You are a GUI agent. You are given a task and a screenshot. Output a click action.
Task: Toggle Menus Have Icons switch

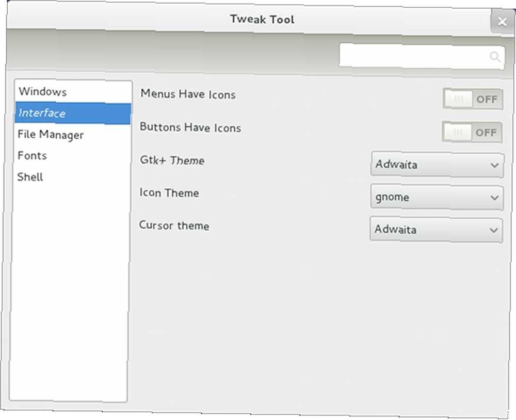[x=473, y=99]
